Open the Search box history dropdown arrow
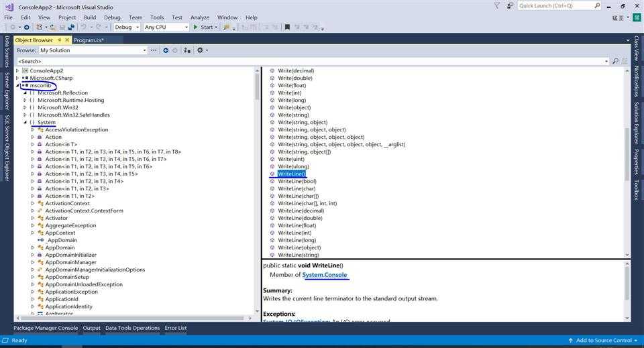The width and height of the screenshot is (644, 348). click(606, 61)
